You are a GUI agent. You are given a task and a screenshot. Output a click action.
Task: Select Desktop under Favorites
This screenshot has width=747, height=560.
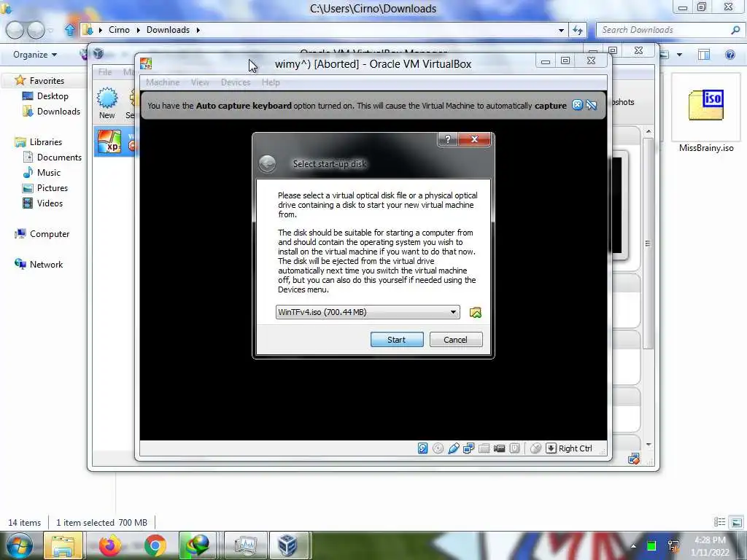click(x=53, y=96)
